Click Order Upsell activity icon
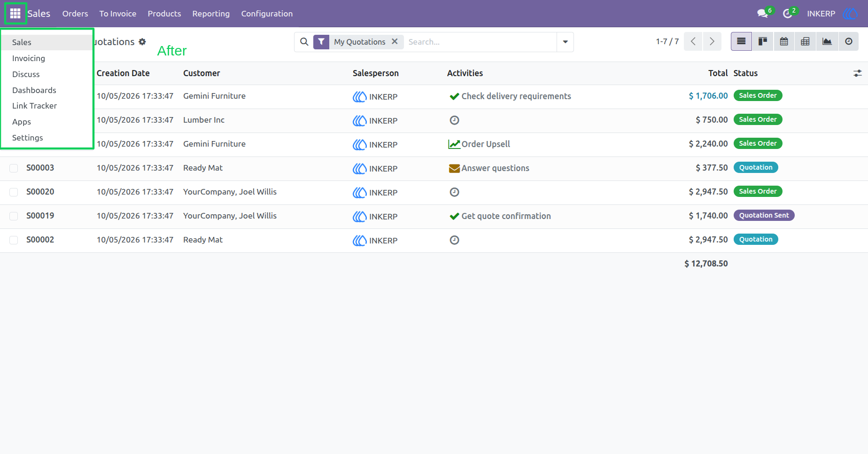 (454, 144)
